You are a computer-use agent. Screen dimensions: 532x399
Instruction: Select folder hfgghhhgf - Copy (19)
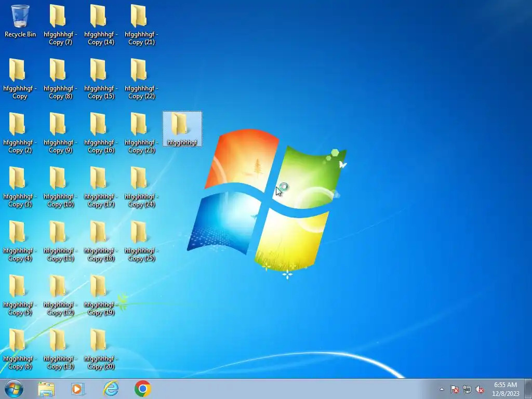pos(101,295)
